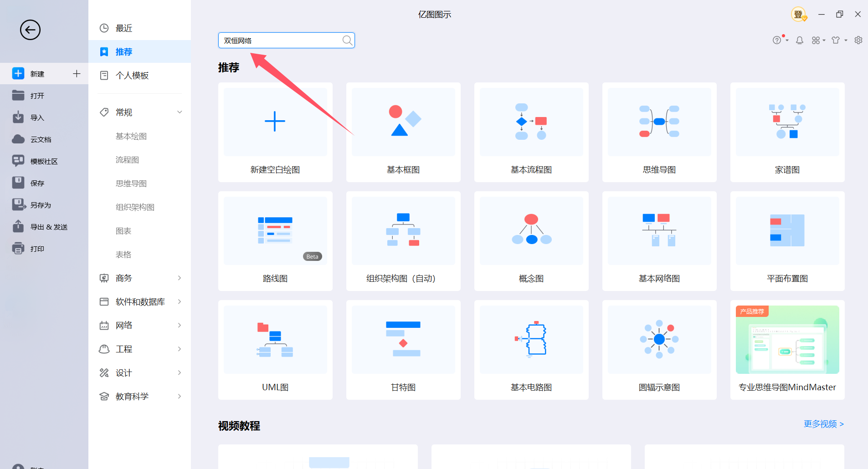868x469 pixels.
Task: Click the blue plus New icon
Action: pos(18,73)
